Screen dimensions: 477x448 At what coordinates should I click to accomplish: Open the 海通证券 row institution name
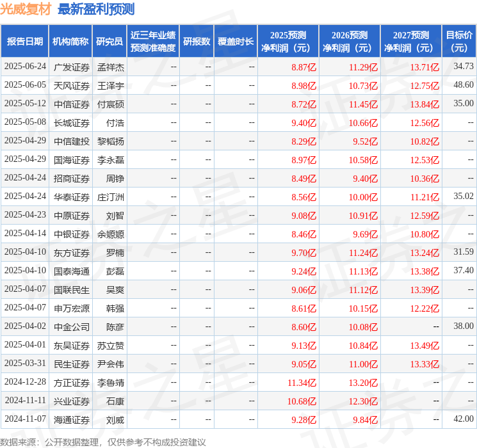click(x=72, y=420)
